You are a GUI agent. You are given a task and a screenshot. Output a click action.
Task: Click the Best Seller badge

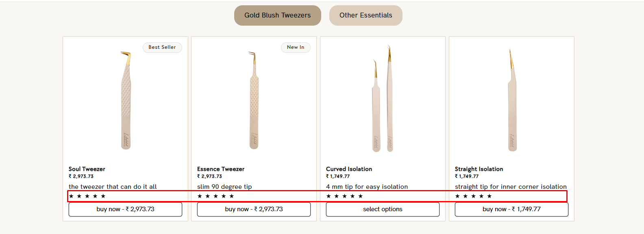[x=162, y=48]
